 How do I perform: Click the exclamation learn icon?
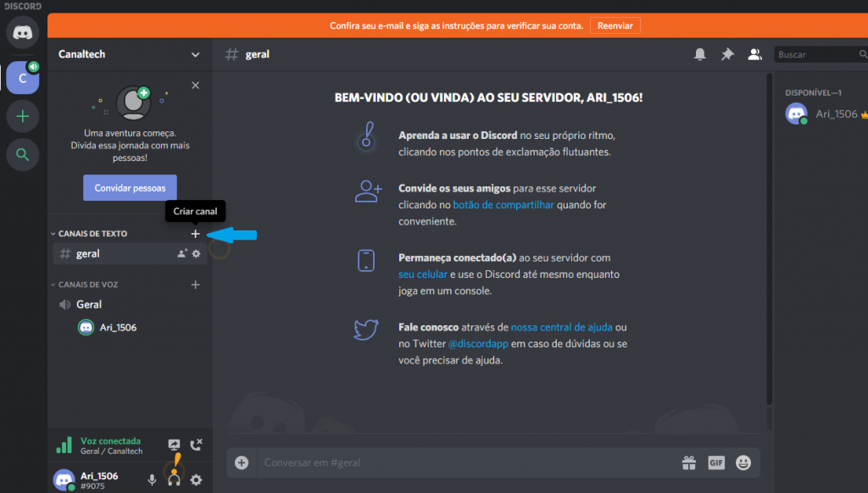tap(366, 136)
